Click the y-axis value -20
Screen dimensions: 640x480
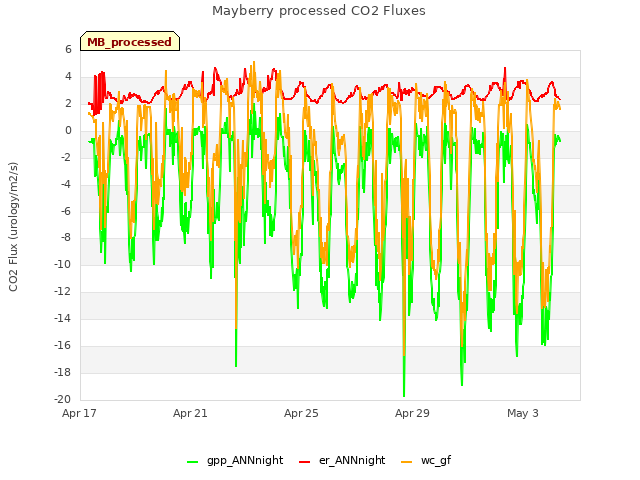click(62, 399)
